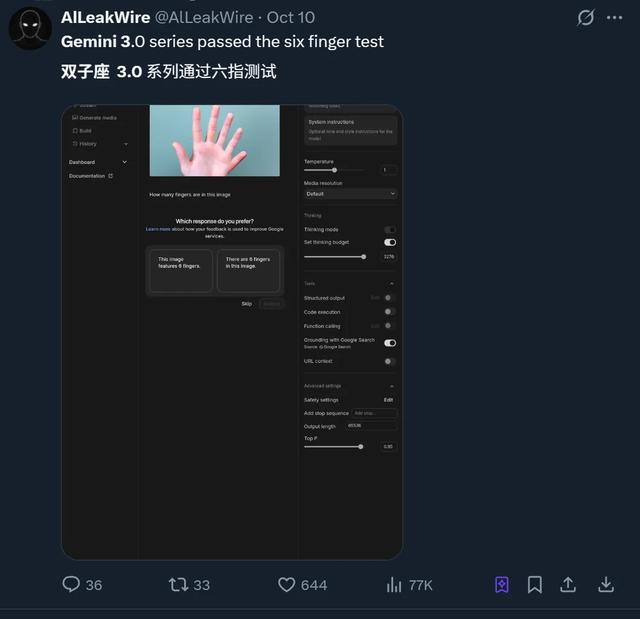Click the reply icon under the tweet
Image resolution: width=640 pixels, height=619 pixels.
72,584
